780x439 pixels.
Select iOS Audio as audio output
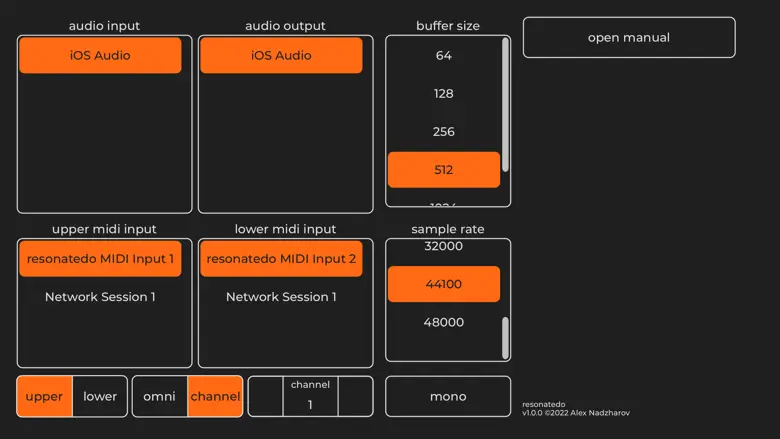(282, 55)
